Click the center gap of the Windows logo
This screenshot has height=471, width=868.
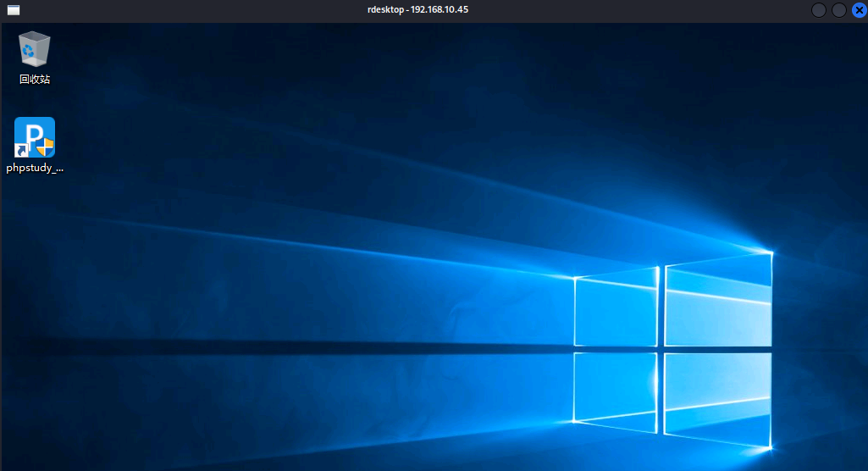661,349
